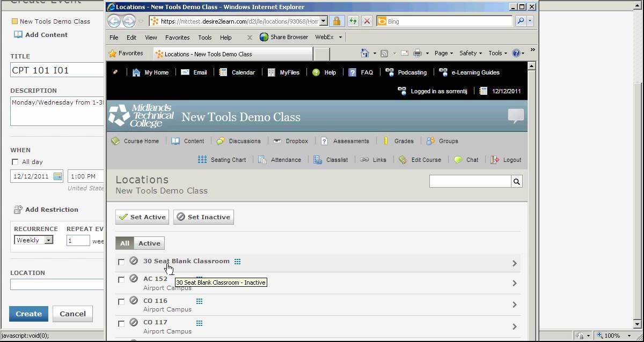Expand the CO 117 row chevron

pyautogui.click(x=514, y=326)
